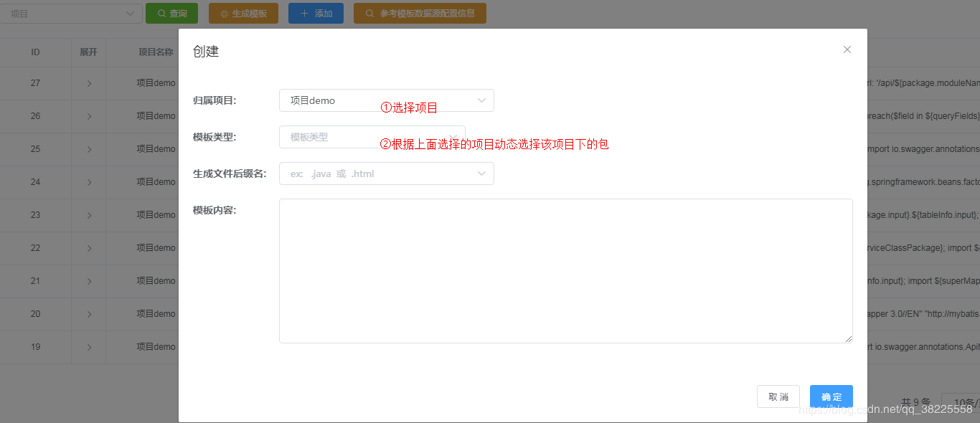This screenshot has width=980, height=423.
Task: Click the 参考模板数据源配置信息 button
Action: pyautogui.click(x=420, y=13)
